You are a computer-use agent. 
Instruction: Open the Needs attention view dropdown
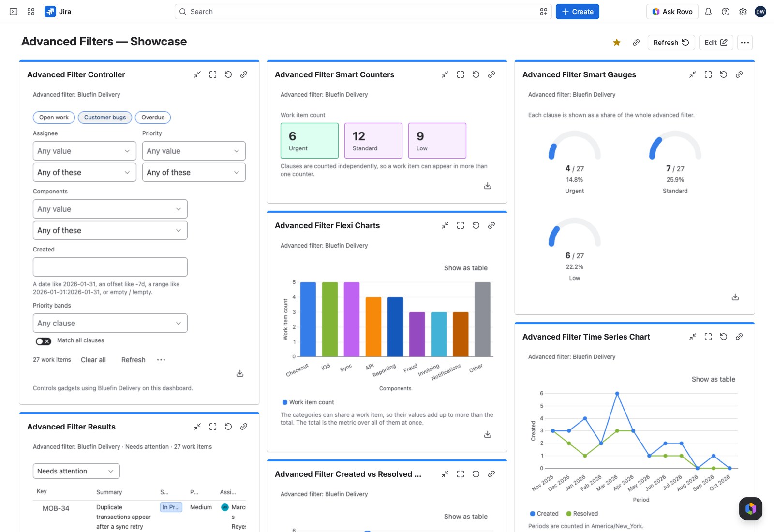[x=76, y=471]
